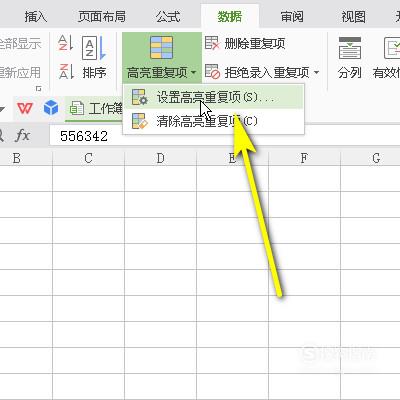Select column F header
Screen dimensions: 400x400
coord(304,158)
